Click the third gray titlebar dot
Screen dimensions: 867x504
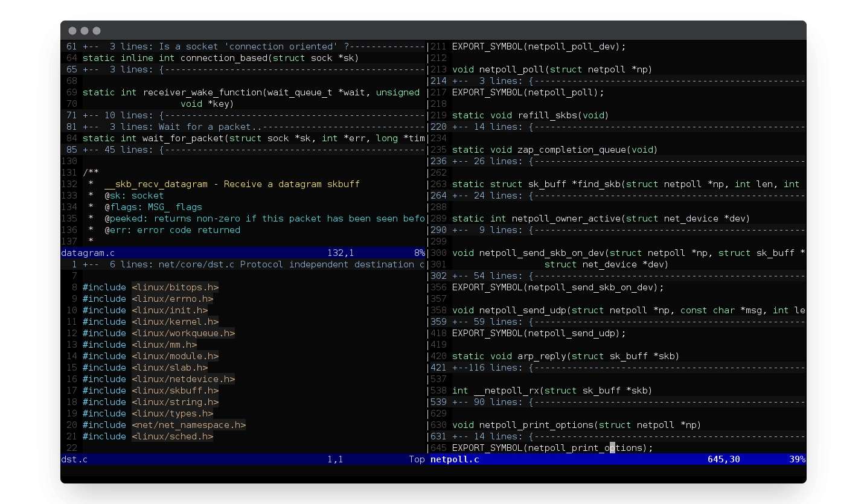pos(97,31)
